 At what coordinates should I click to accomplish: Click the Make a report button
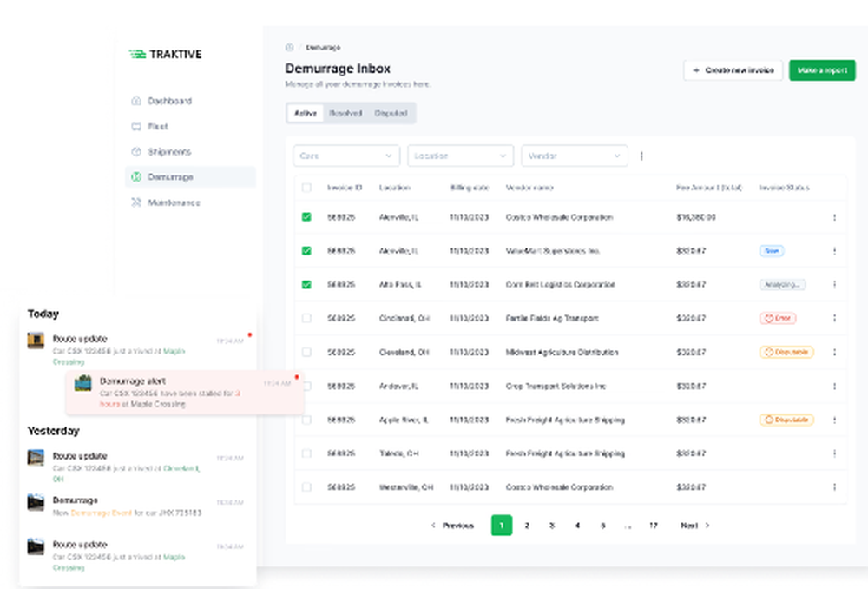822,70
